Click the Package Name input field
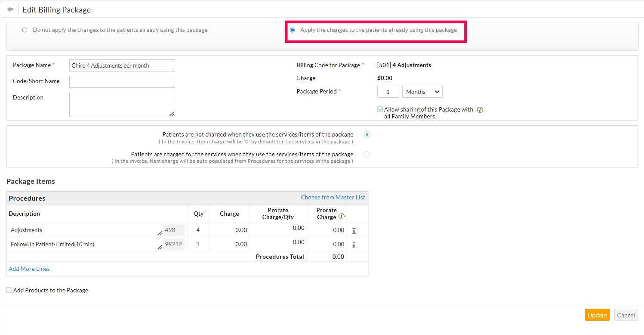This screenshot has width=644, height=335. [x=122, y=65]
